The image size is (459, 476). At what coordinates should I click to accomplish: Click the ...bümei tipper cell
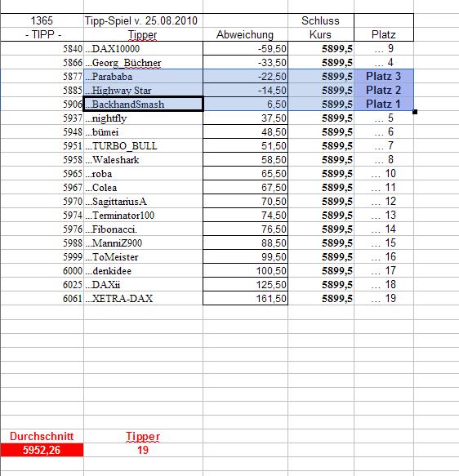tap(143, 132)
